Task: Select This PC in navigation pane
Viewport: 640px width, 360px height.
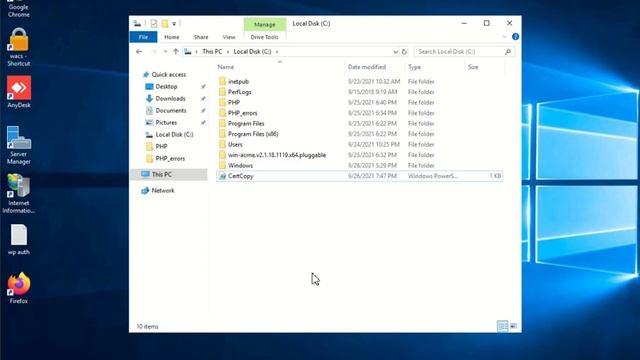Action: 162,174
